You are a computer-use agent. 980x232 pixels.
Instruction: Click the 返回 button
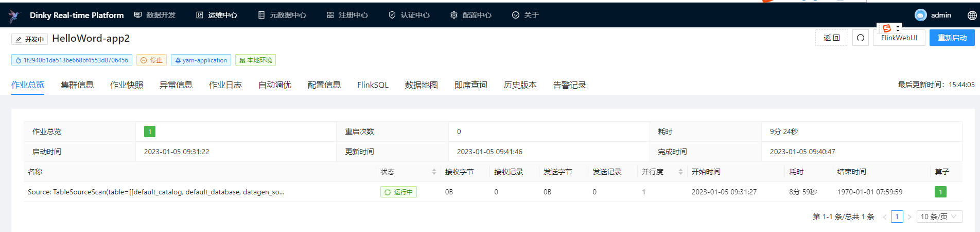pyautogui.click(x=832, y=38)
